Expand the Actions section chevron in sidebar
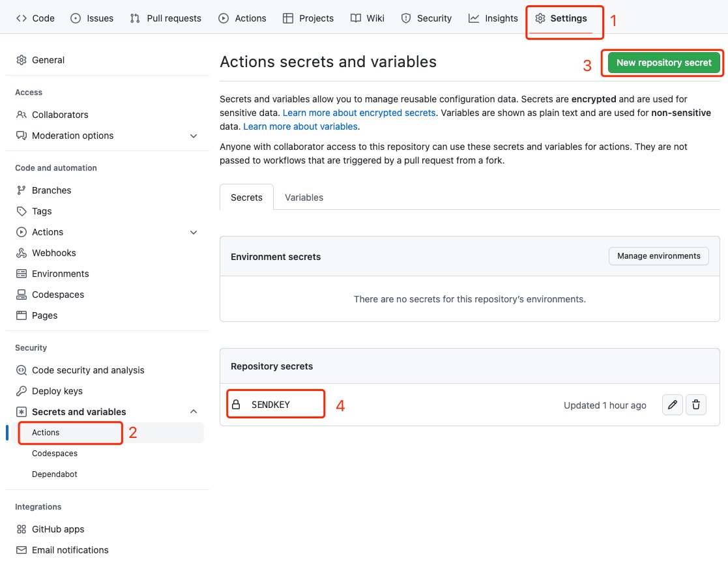 click(x=194, y=232)
